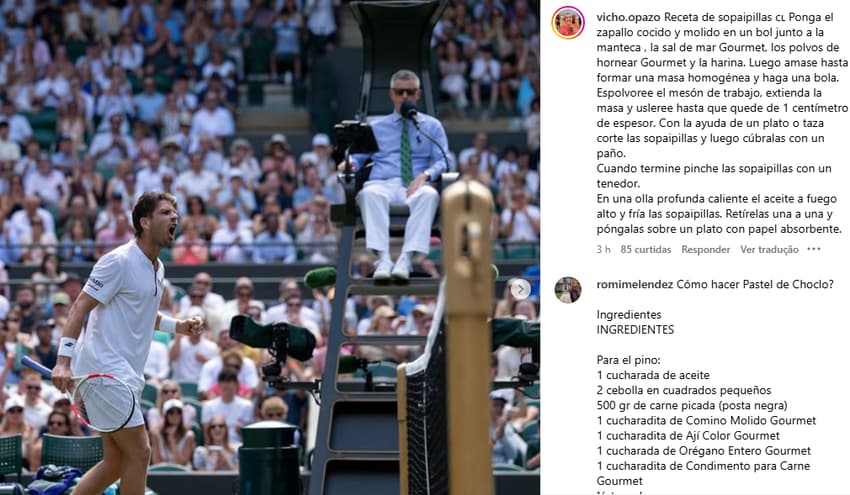Open the 3 h comment timestamp

click(603, 249)
